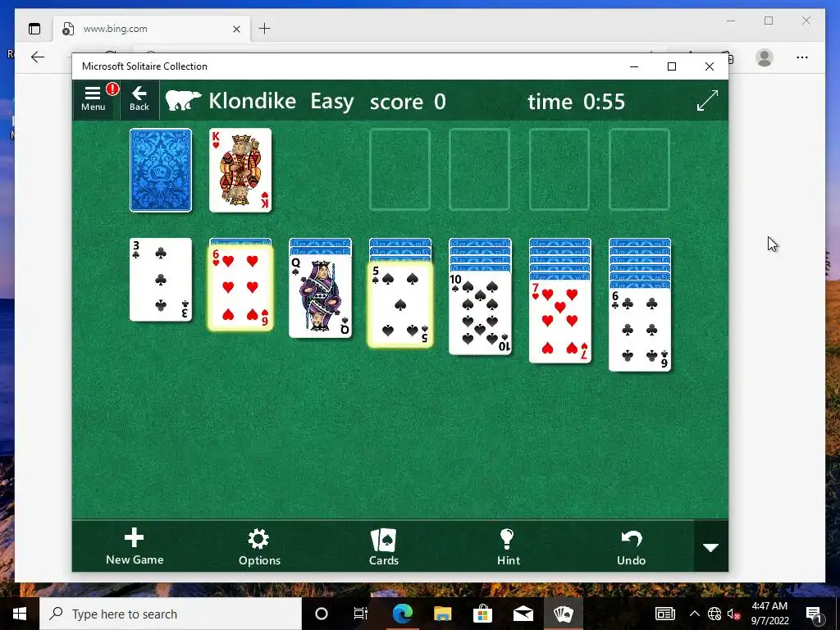The width and height of the screenshot is (840, 630).
Task: Switch to the www.bing.com browser tab
Action: pyautogui.click(x=150, y=29)
